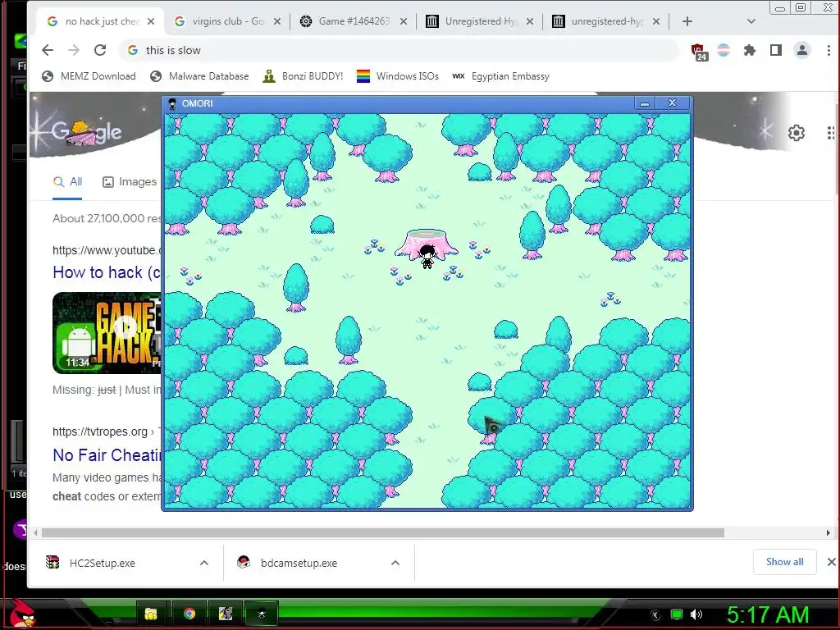Viewport: 840px width, 630px height.
Task: Open the HC2Setup.exe download
Action: [x=102, y=563]
